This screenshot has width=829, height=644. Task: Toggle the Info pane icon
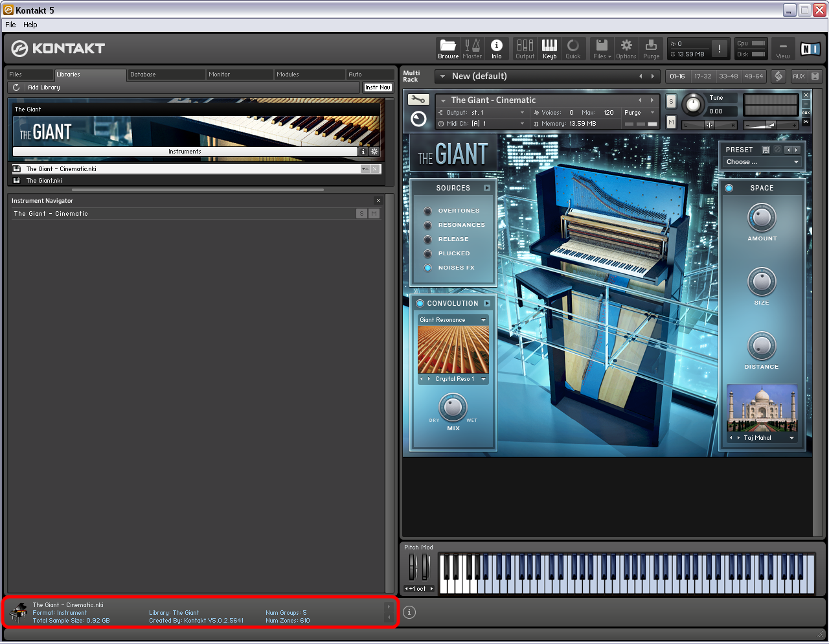tap(497, 49)
